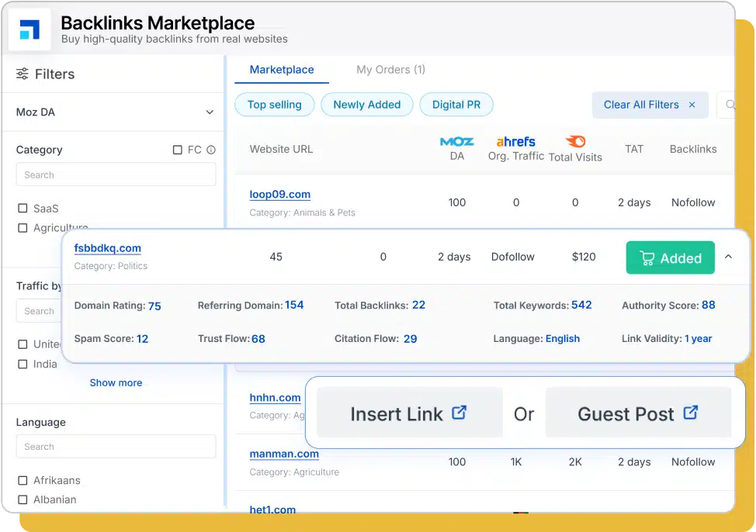Collapse the fsbbdkq.com details row
The height and width of the screenshot is (532, 756).
point(728,257)
